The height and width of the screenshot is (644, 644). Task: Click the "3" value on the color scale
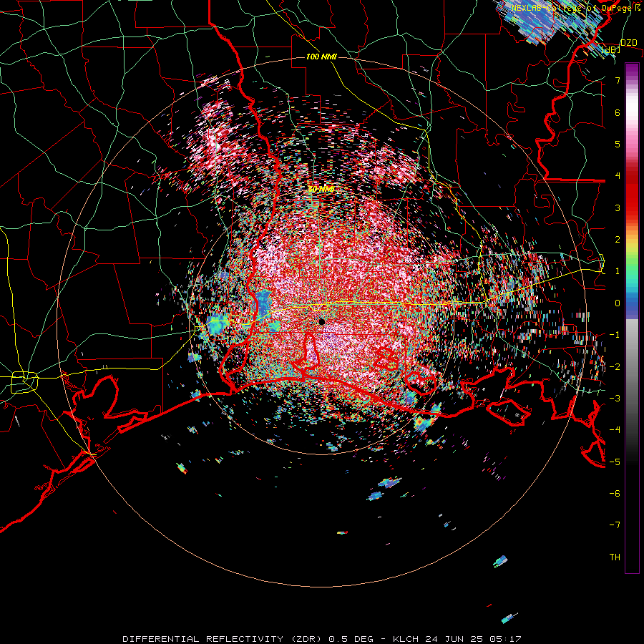click(618, 208)
